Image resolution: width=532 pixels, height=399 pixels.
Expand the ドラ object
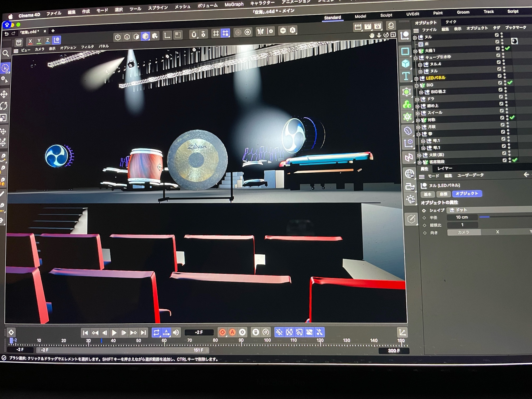[417, 99]
